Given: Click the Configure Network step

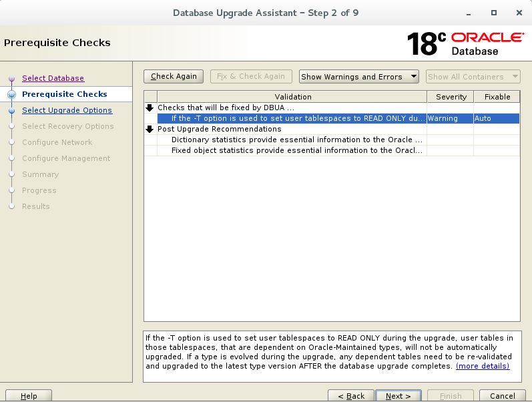Looking at the screenshot, I should (57, 142).
